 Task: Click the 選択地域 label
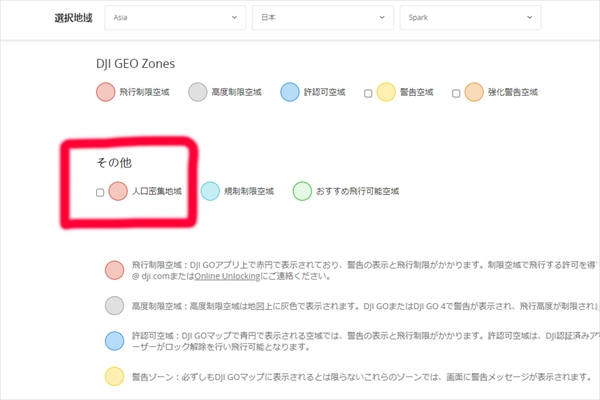(x=73, y=18)
